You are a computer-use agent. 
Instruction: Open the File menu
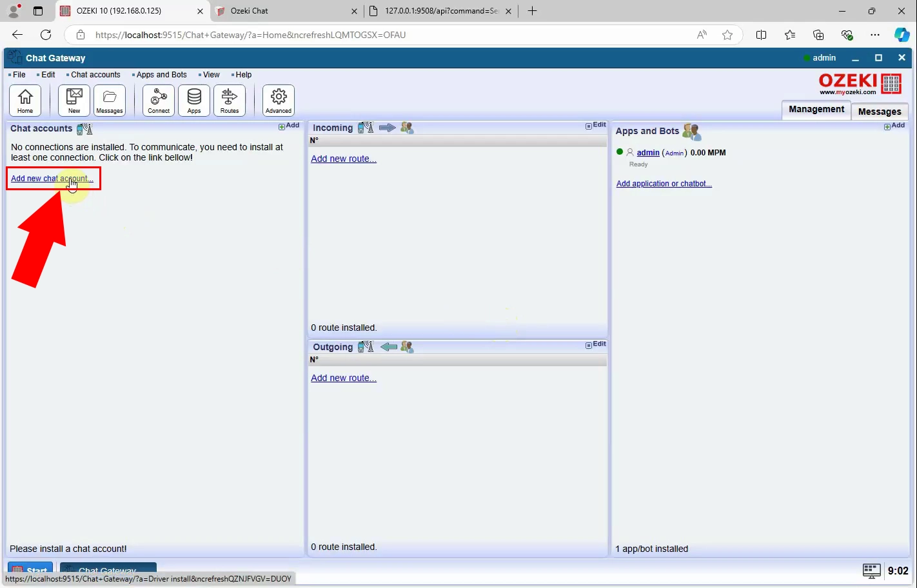(19, 75)
